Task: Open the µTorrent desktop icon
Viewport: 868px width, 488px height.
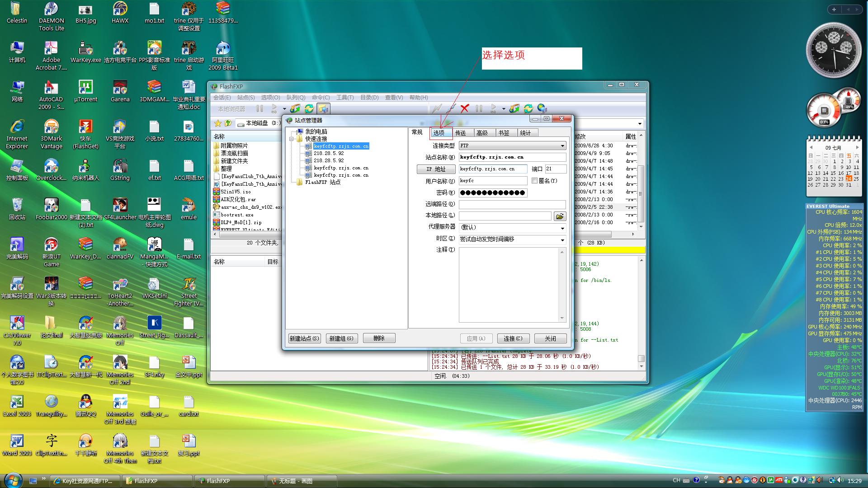Action: point(85,91)
